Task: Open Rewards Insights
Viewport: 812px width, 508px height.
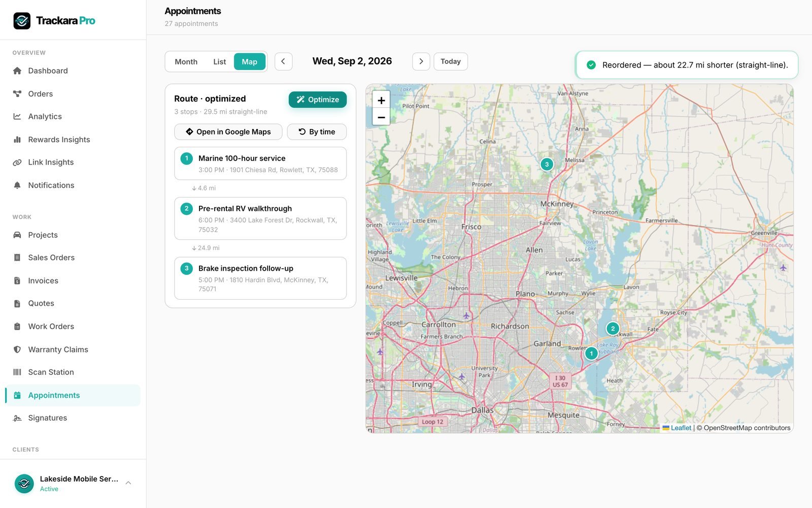Action: coord(73,139)
